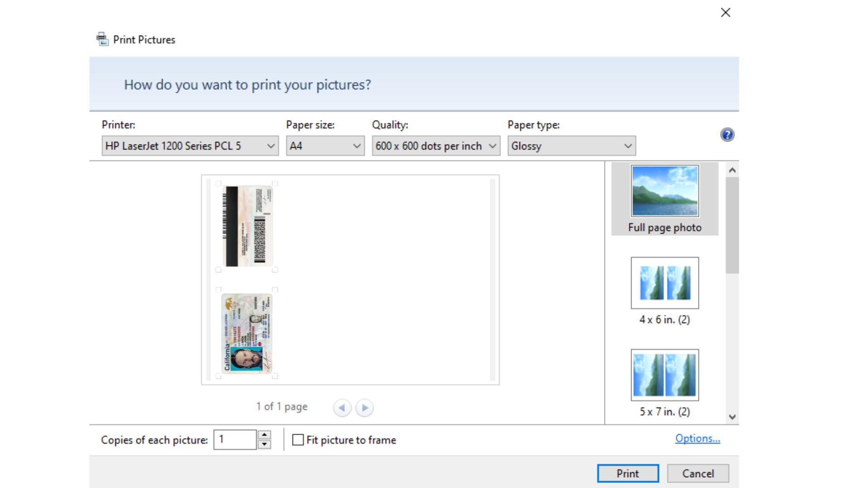
Task: Open the Quality resolution dropdown
Action: tap(436, 146)
